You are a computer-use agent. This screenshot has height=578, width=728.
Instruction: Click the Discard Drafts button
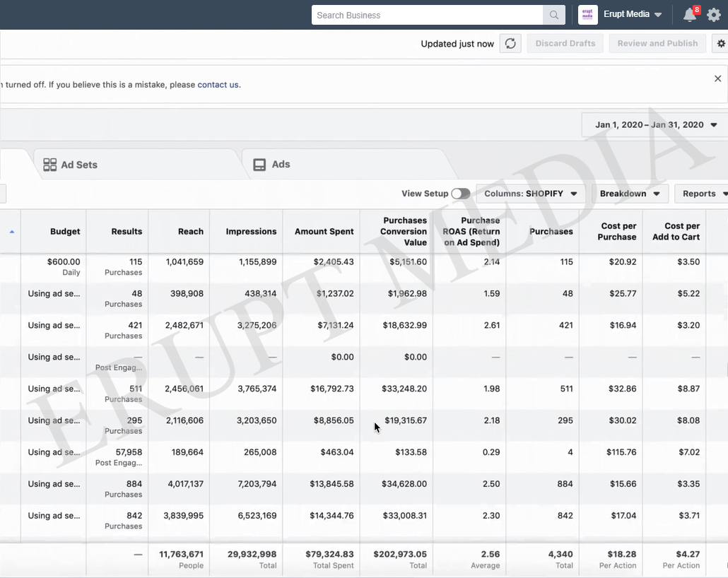coord(565,43)
